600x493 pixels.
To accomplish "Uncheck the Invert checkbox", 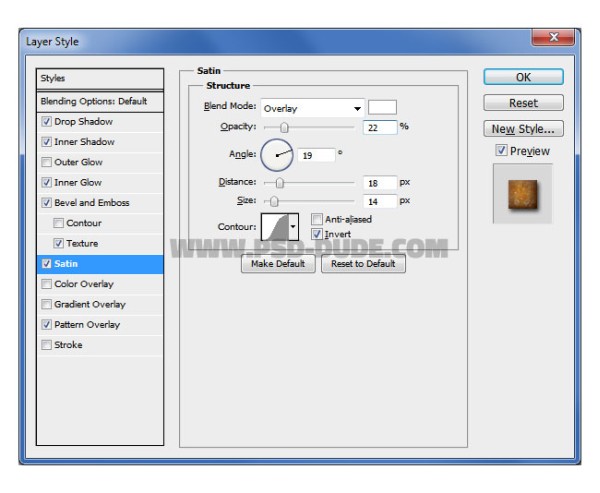I will pyautogui.click(x=317, y=234).
